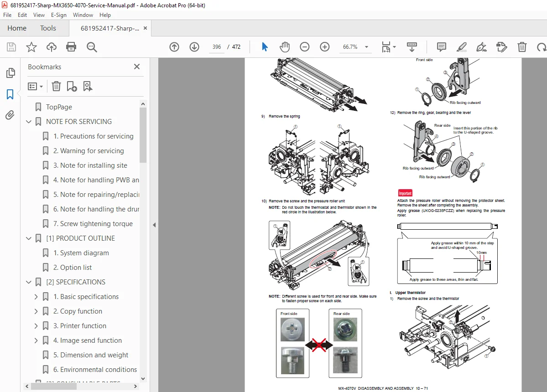Screen dimensions: 547x392
Task: Click the page number input field
Action: tap(217, 46)
